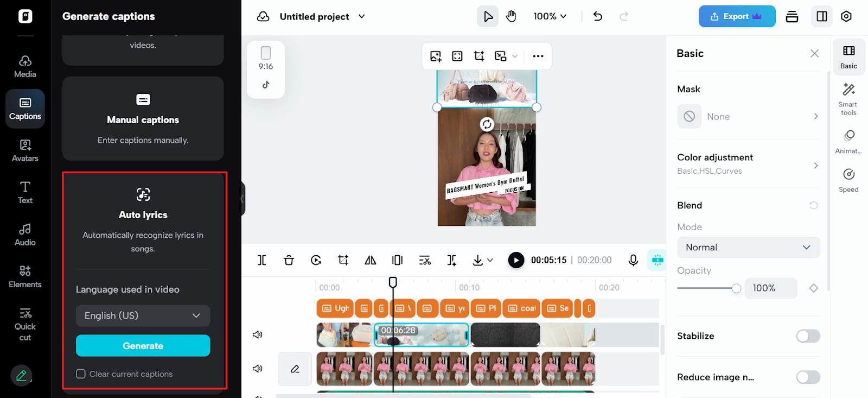Click the crop icon above the preview
This screenshot has height=398, width=868.
click(x=479, y=56)
